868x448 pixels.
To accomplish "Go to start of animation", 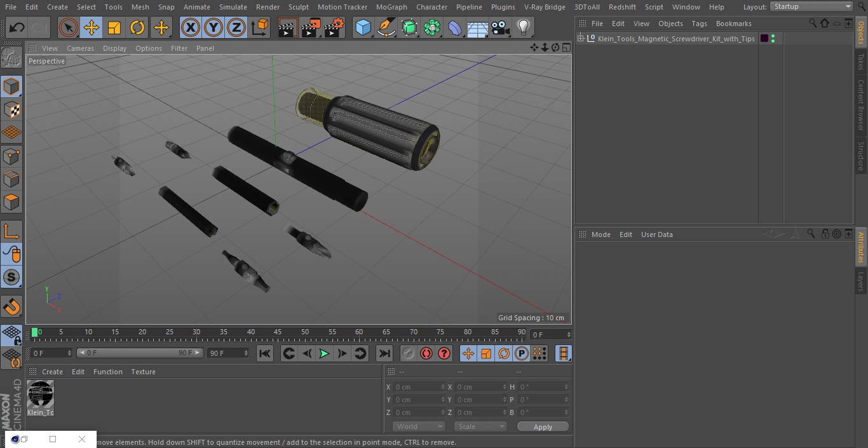I will tap(265, 353).
